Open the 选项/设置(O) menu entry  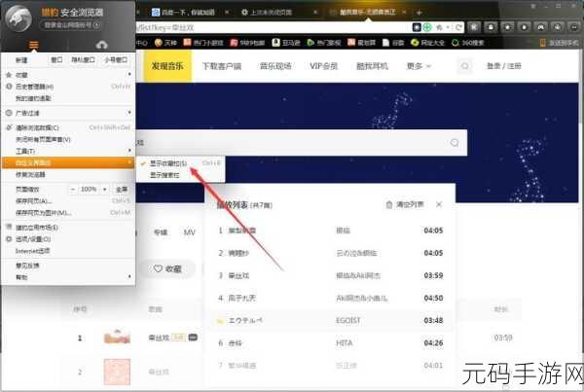tap(68, 239)
